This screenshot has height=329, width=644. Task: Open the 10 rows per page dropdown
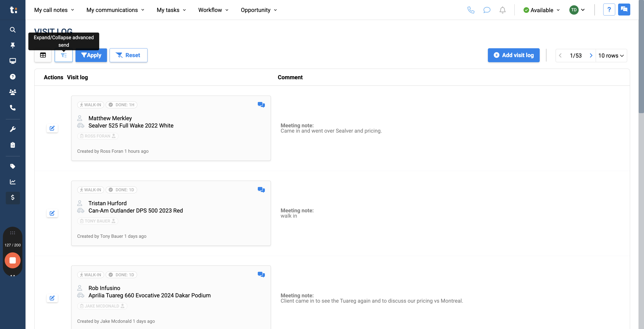611,56
